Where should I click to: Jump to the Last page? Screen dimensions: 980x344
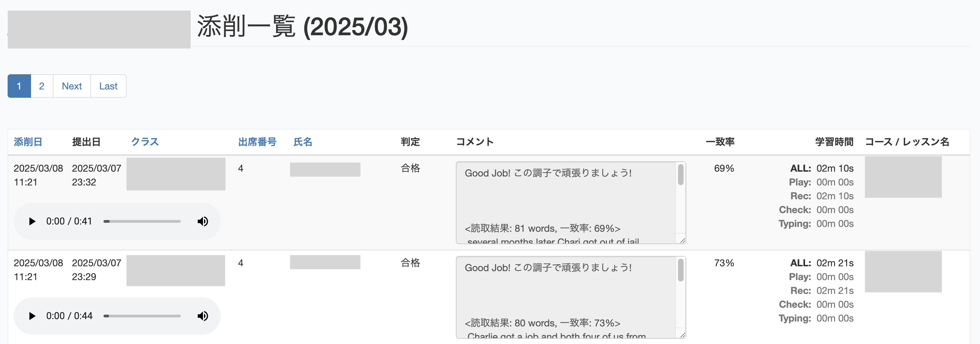[108, 86]
